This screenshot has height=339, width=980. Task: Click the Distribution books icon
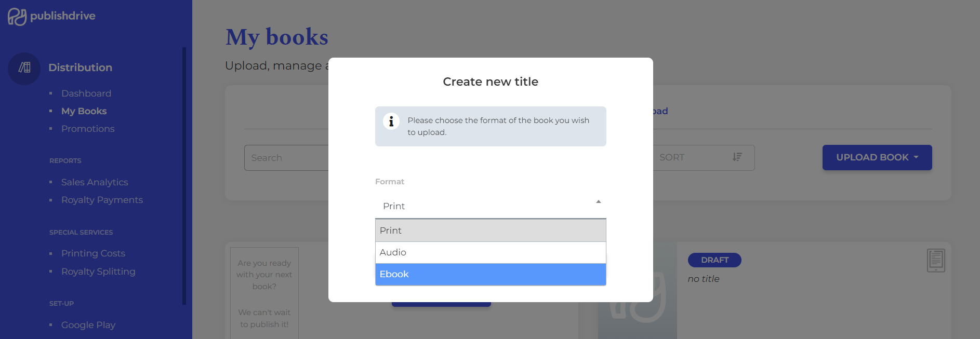24,67
